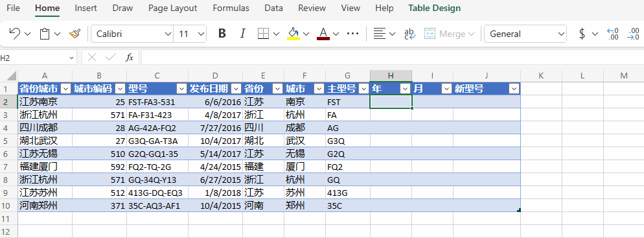Click the text alignment icon
The image size is (644, 238).
coord(379,34)
